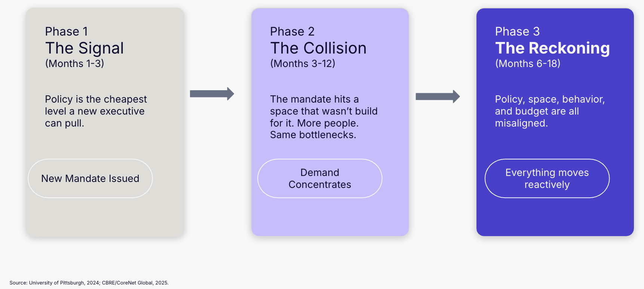
Task: Select the Months 3-12 subtitle
Action: pyautogui.click(x=303, y=64)
